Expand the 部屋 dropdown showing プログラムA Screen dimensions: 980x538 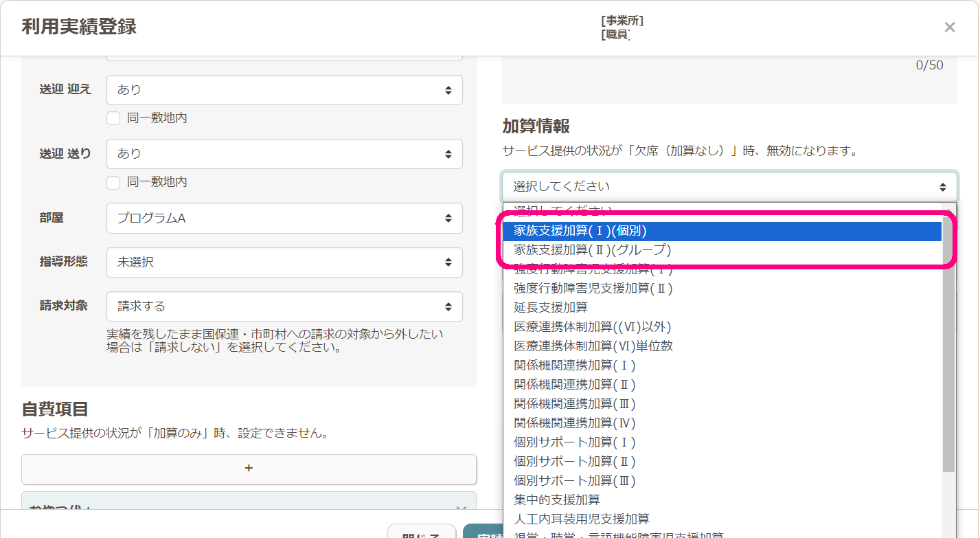pyautogui.click(x=284, y=218)
